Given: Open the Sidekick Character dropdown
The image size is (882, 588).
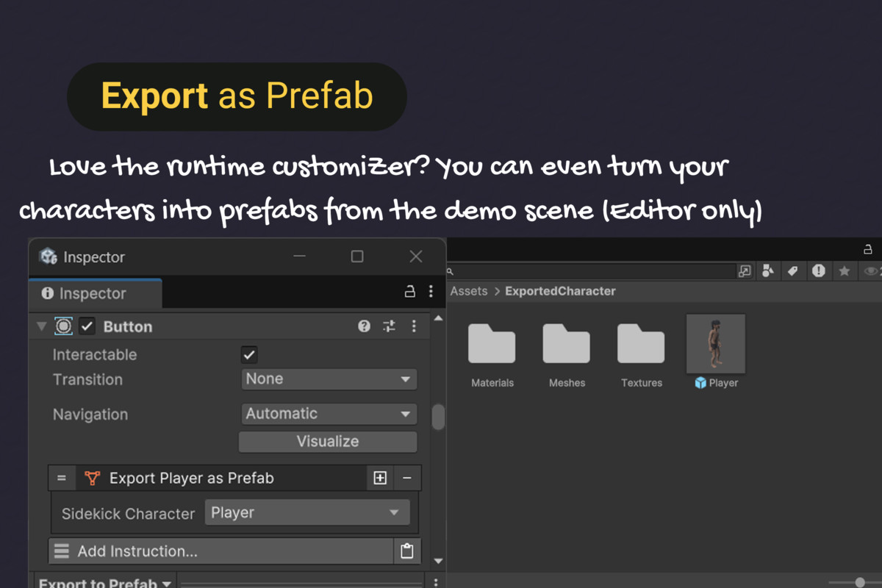Looking at the screenshot, I should click(x=307, y=513).
